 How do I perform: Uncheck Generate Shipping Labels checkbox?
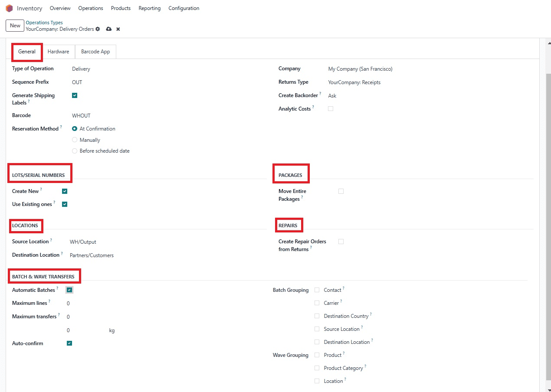click(x=75, y=95)
